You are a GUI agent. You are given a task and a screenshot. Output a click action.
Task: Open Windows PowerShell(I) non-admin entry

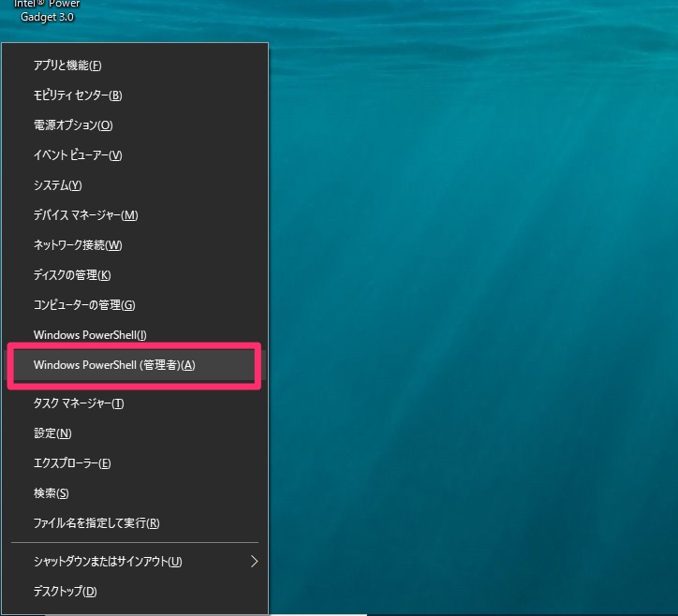click(x=135, y=335)
